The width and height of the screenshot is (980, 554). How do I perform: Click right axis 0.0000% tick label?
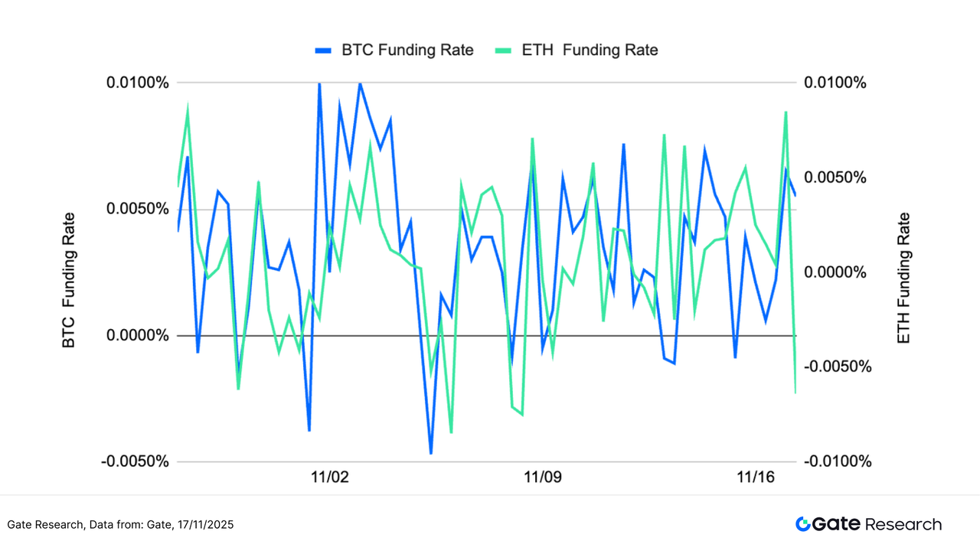(835, 272)
